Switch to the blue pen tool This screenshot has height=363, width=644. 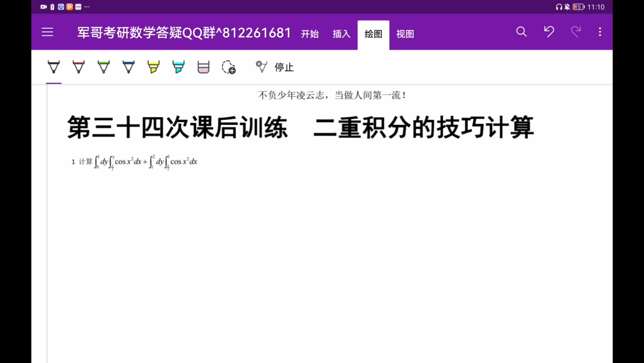128,67
